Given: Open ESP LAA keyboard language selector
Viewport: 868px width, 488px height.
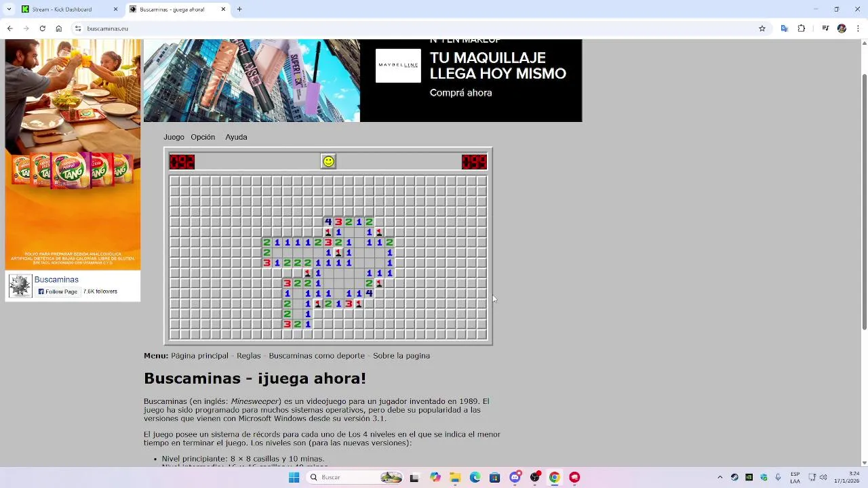Looking at the screenshot, I should pyautogui.click(x=795, y=477).
